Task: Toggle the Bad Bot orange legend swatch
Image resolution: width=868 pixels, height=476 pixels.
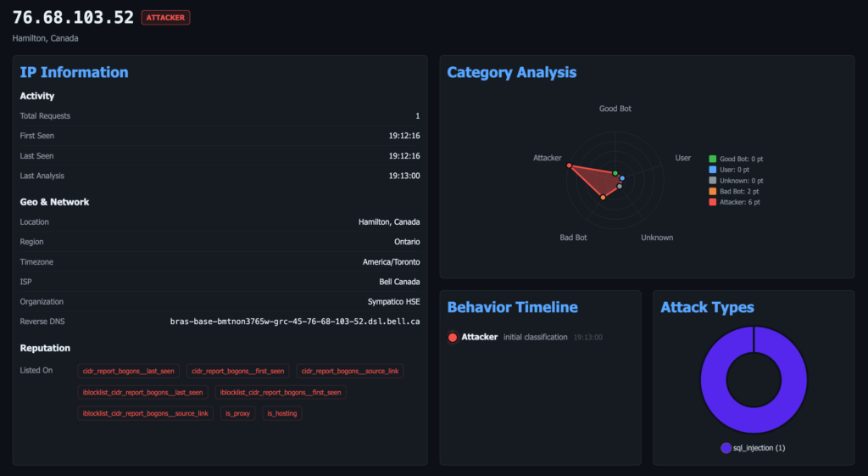Action: click(x=713, y=192)
